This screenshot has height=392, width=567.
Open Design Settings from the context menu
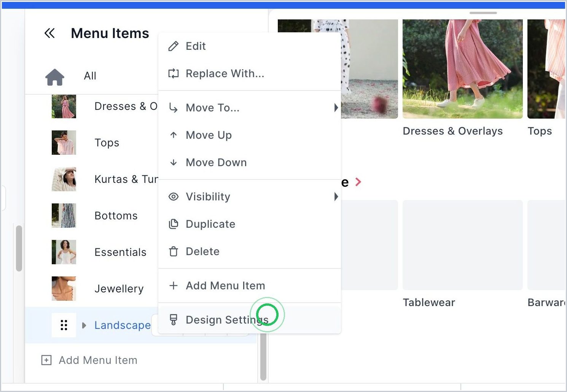[250, 320]
